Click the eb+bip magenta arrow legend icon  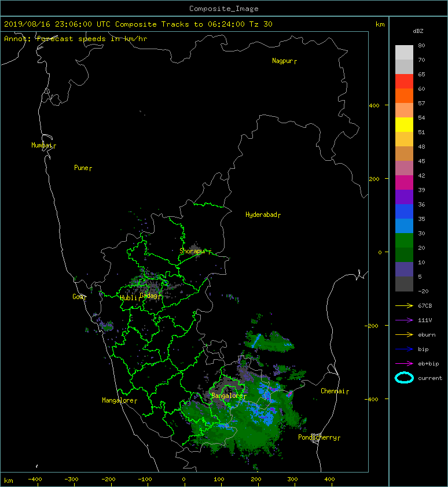point(404,364)
